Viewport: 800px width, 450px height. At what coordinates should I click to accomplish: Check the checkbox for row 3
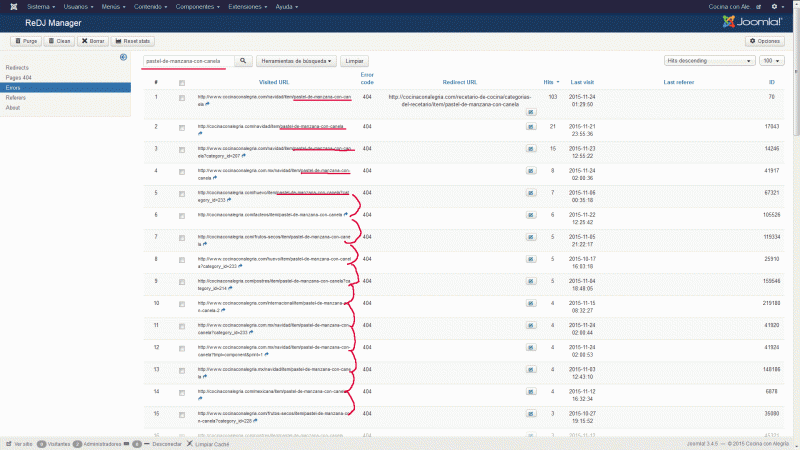[182, 150]
